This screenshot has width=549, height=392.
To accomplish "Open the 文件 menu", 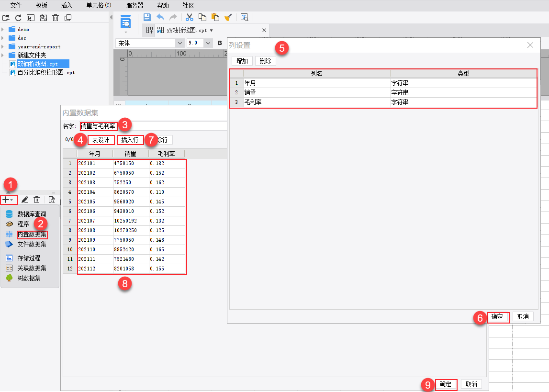I will pyautogui.click(x=16, y=5).
